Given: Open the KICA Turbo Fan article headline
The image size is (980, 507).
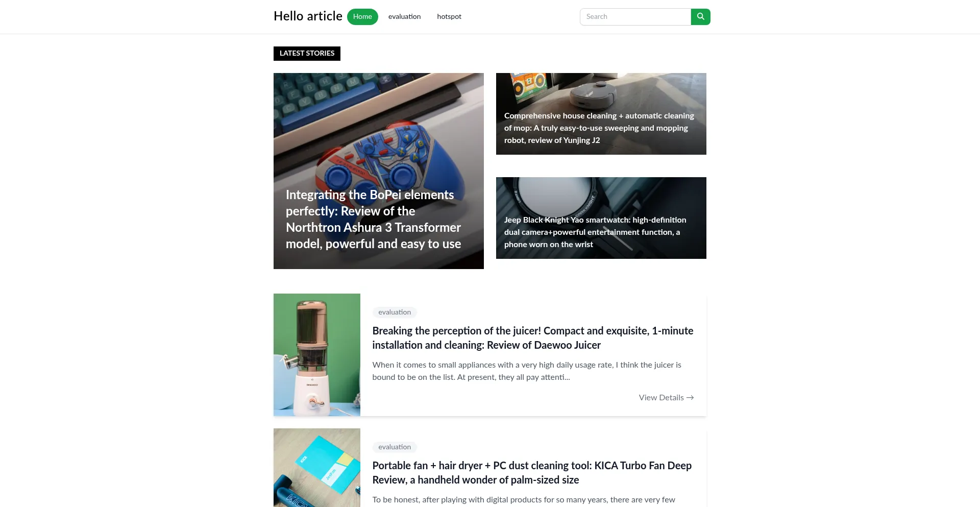Looking at the screenshot, I should pyautogui.click(x=532, y=473).
